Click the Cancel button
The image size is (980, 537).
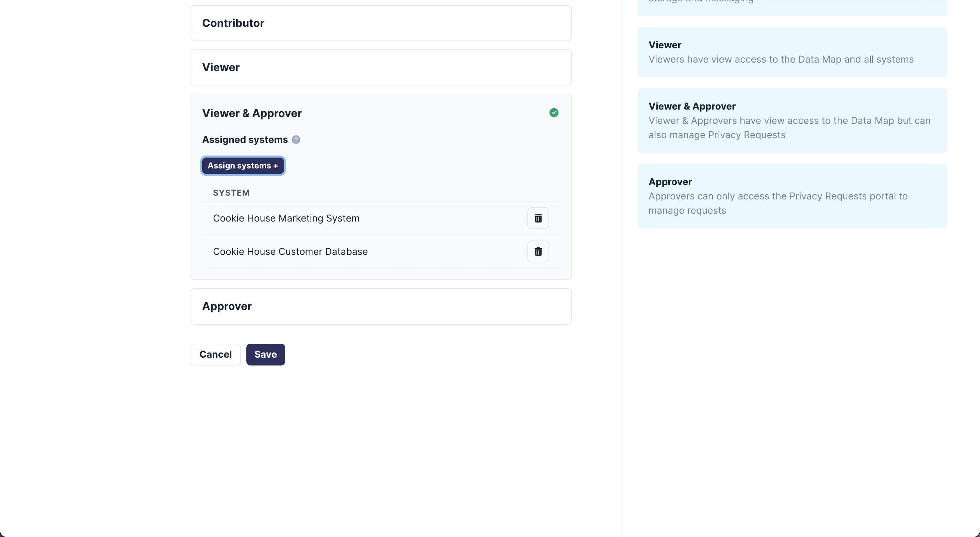click(x=215, y=354)
